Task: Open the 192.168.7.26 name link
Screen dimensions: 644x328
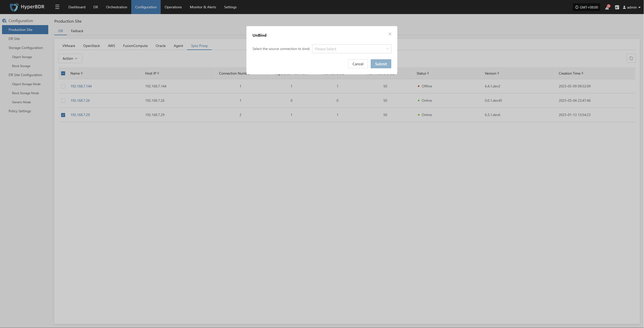Action: click(80, 100)
